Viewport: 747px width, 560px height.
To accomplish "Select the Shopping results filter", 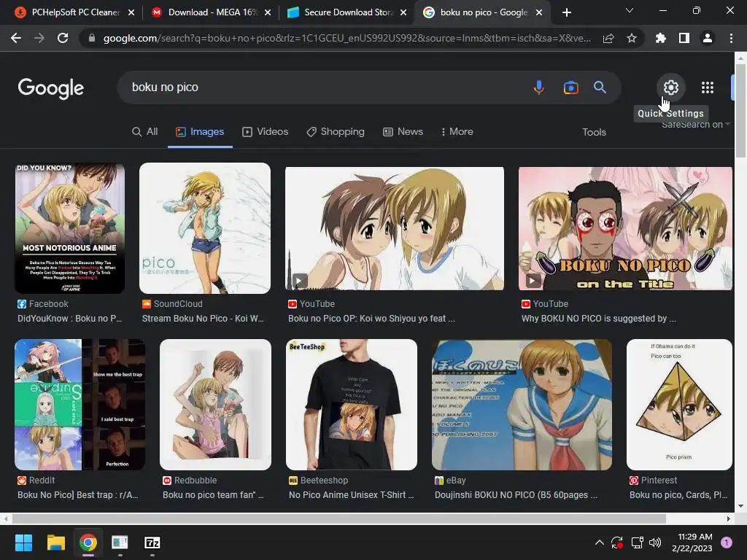I will click(x=336, y=132).
